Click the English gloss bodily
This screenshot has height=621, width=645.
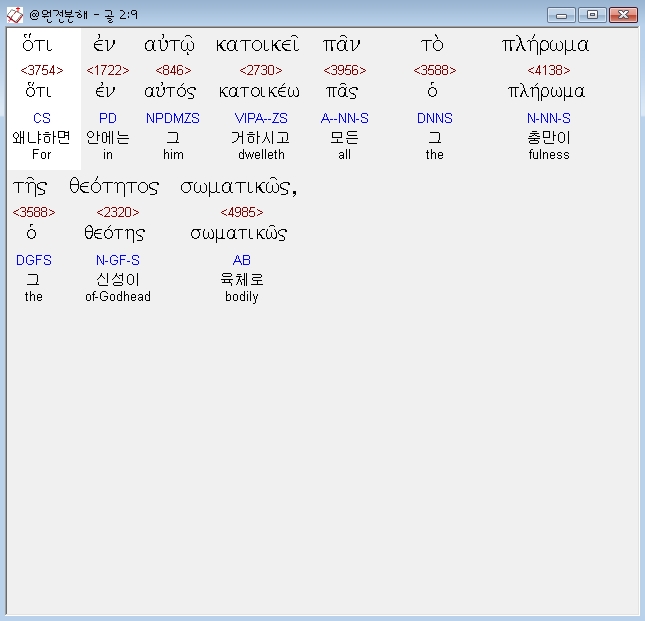pos(242,297)
